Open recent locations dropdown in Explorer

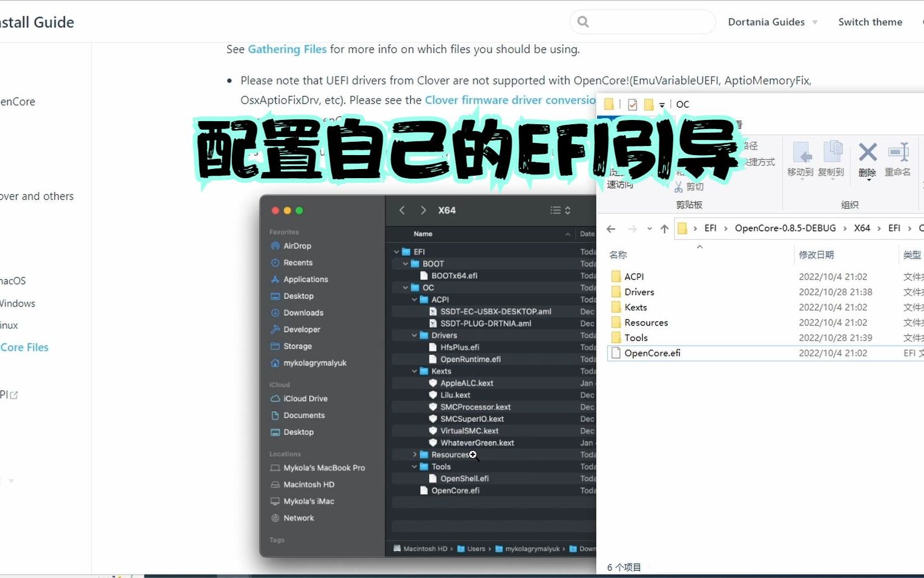[649, 228]
